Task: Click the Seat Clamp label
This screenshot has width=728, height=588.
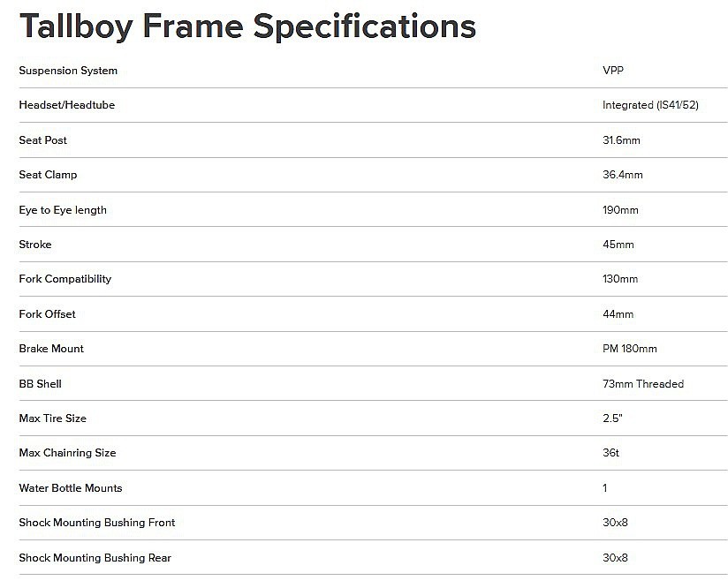Action: (x=48, y=175)
